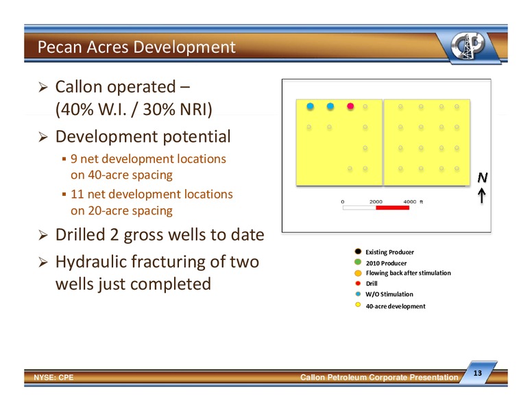532x411 pixels.
Task: Click the 'Pecan Acres Development' title
Action: coord(136,47)
